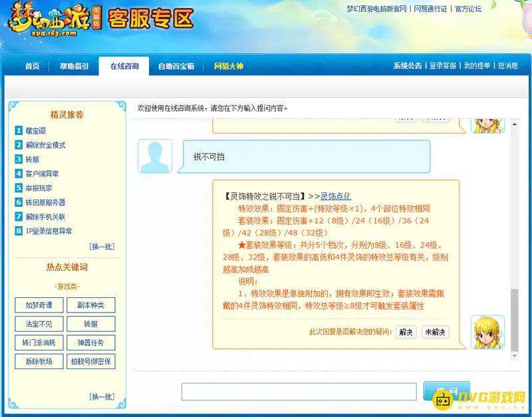Select number 6 icon beside 转回原服务器
This screenshot has width=532, height=417.
point(19,202)
